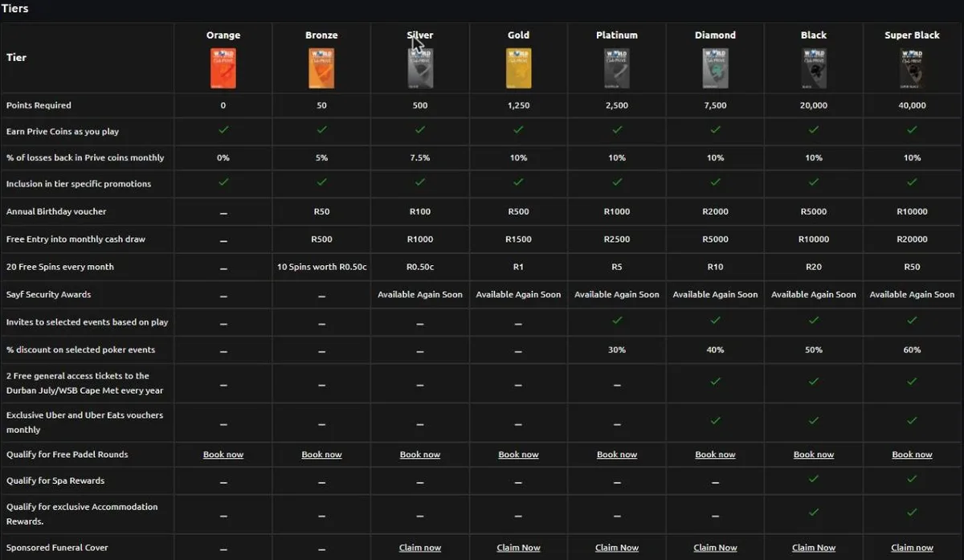
Task: Open Book now link under Diamond tier
Action: tap(715, 455)
